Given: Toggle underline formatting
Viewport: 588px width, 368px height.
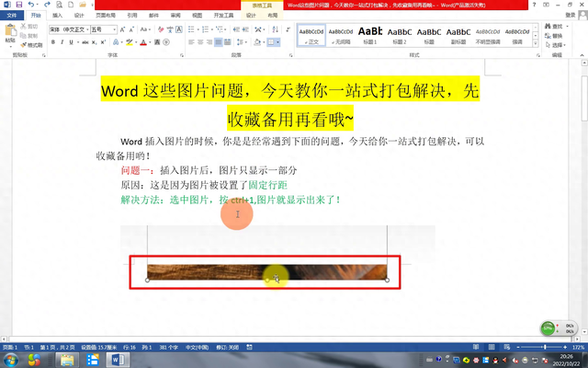Looking at the screenshot, I should click(x=71, y=42).
